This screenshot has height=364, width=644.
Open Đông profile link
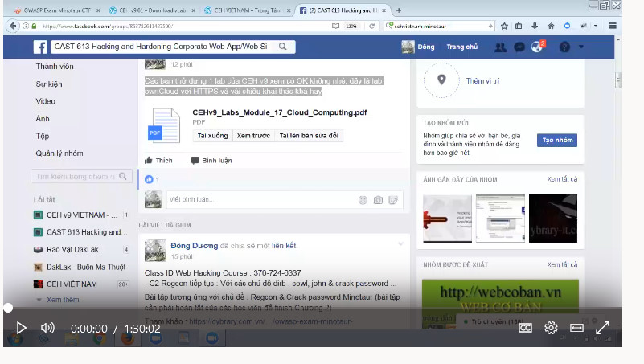(x=418, y=47)
